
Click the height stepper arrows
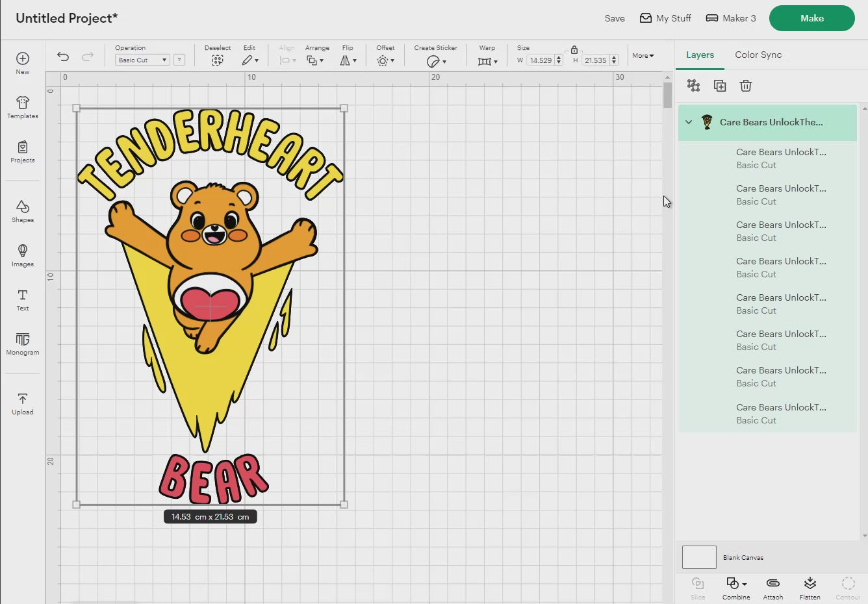pos(614,60)
